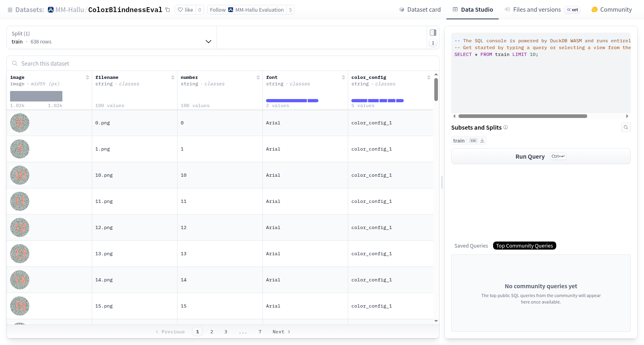Click the SQL console horizontal scrollbar
Image resolution: width=644 pixels, height=345 pixels.
tap(522, 116)
